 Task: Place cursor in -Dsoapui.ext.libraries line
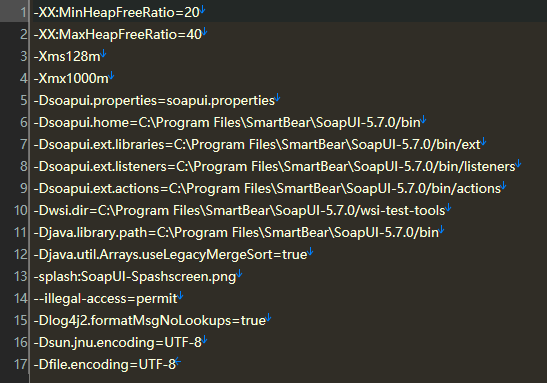click(257, 144)
